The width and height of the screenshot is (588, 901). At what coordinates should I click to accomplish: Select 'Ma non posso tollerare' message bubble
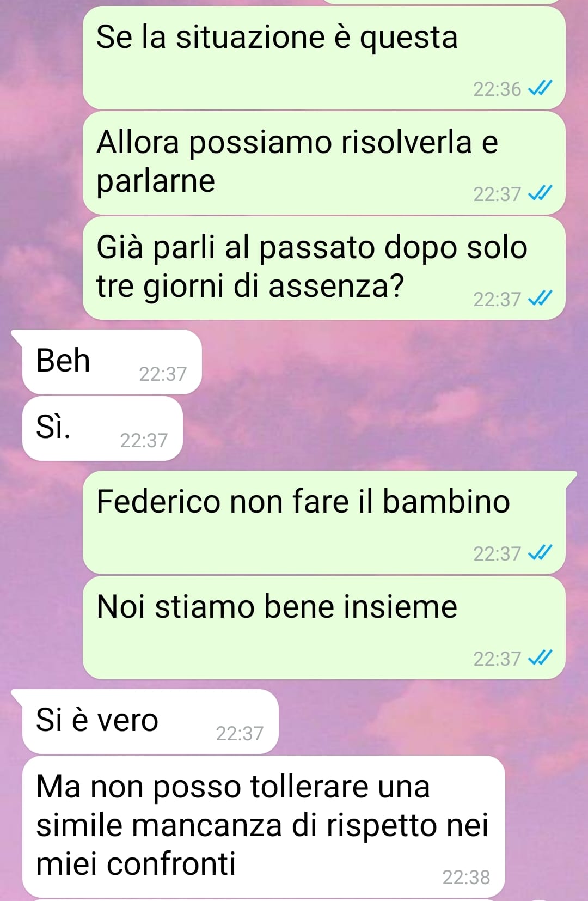(x=264, y=826)
